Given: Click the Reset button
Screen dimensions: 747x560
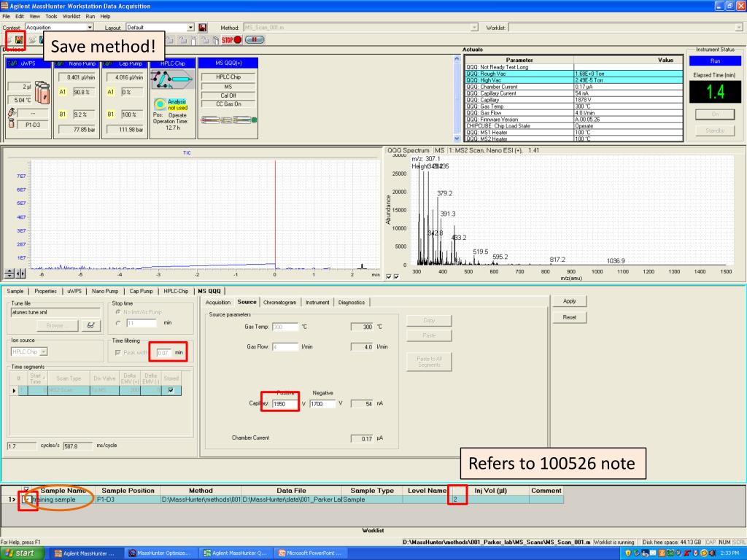Looking at the screenshot, I should (569, 317).
